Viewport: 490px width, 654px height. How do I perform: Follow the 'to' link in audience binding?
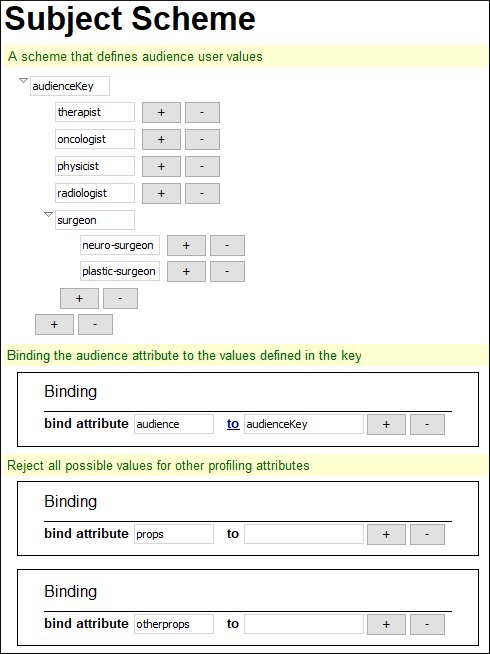[233, 424]
